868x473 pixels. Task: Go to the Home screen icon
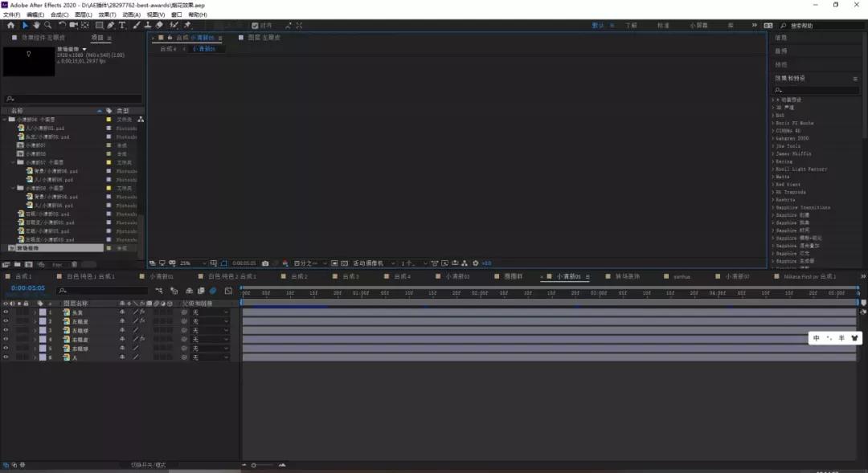[10, 26]
